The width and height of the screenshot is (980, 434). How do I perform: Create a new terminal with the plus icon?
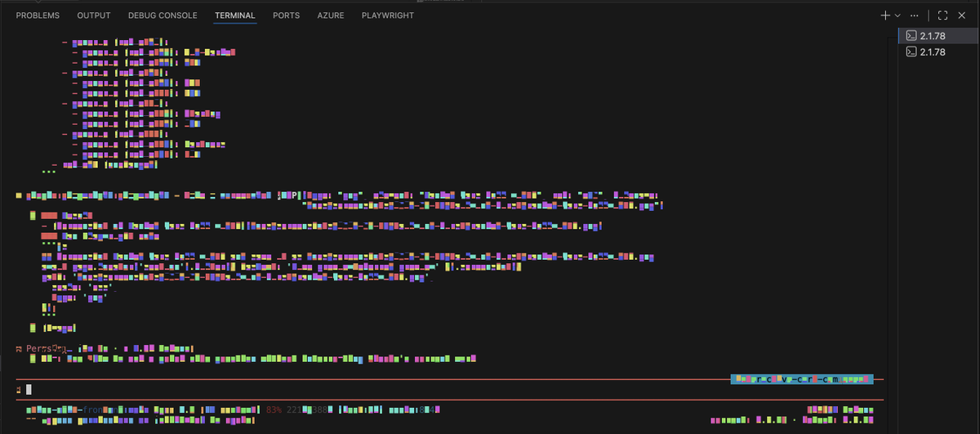click(885, 16)
